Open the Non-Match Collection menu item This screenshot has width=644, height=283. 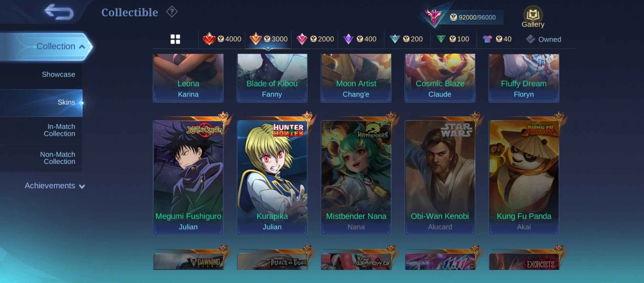(58, 158)
